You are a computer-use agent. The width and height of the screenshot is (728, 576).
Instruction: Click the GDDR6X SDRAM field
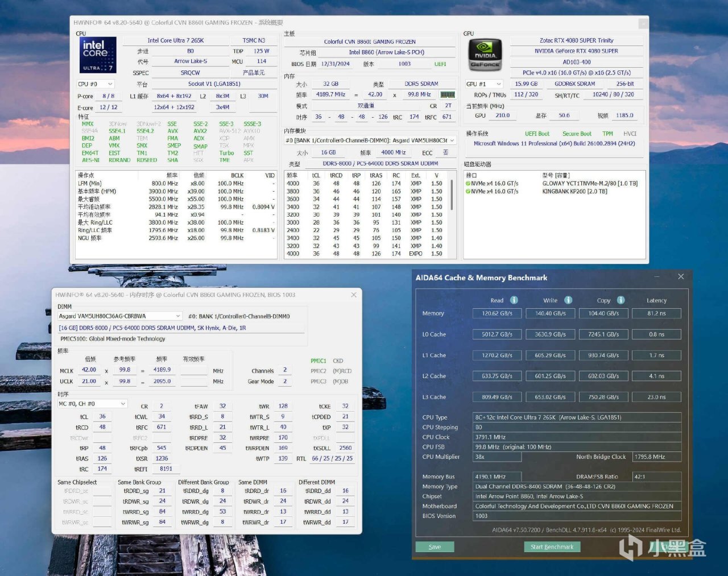pos(575,84)
